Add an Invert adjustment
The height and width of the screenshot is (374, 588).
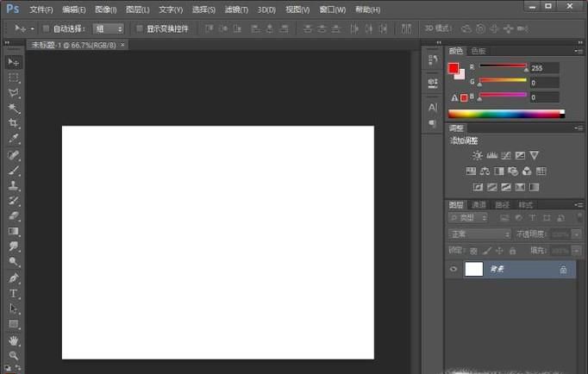click(478, 187)
